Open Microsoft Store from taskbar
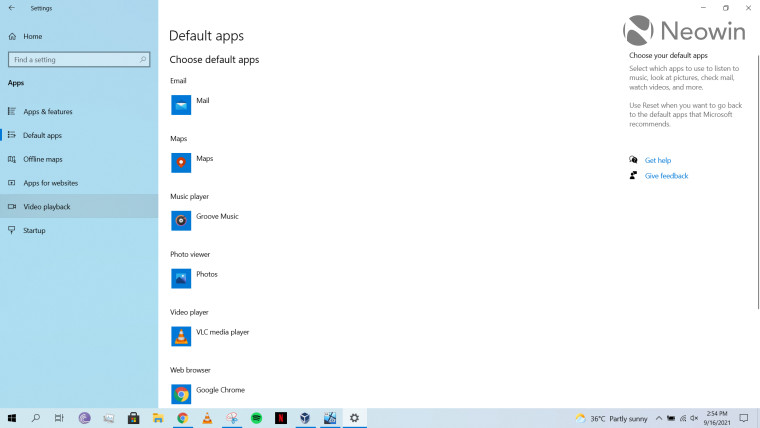 pos(133,418)
